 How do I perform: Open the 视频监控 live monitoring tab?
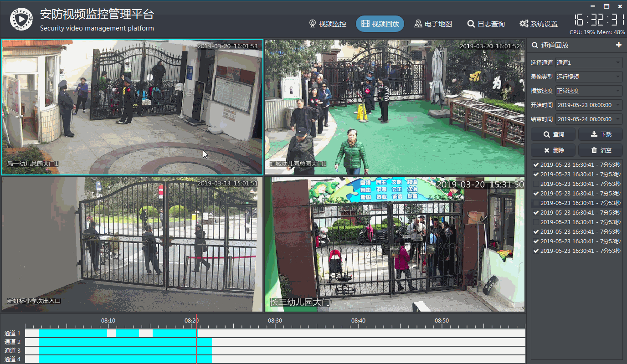328,24
